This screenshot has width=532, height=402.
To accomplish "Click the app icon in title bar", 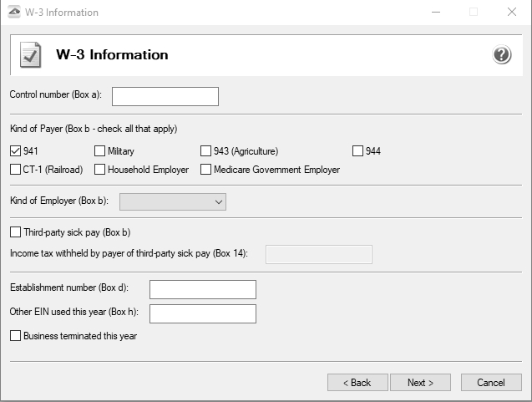I will 14,13.
